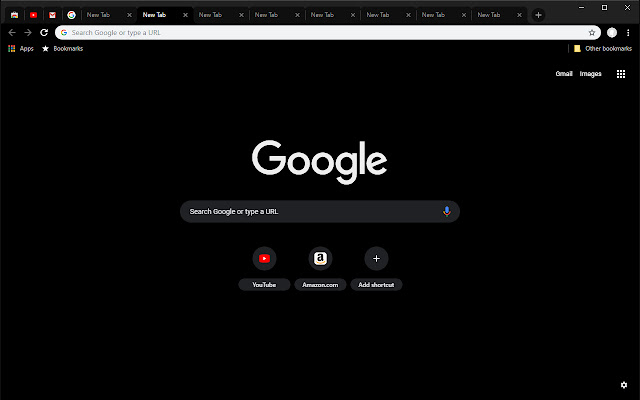
Task: Click the Google logo
Action: tap(320, 162)
